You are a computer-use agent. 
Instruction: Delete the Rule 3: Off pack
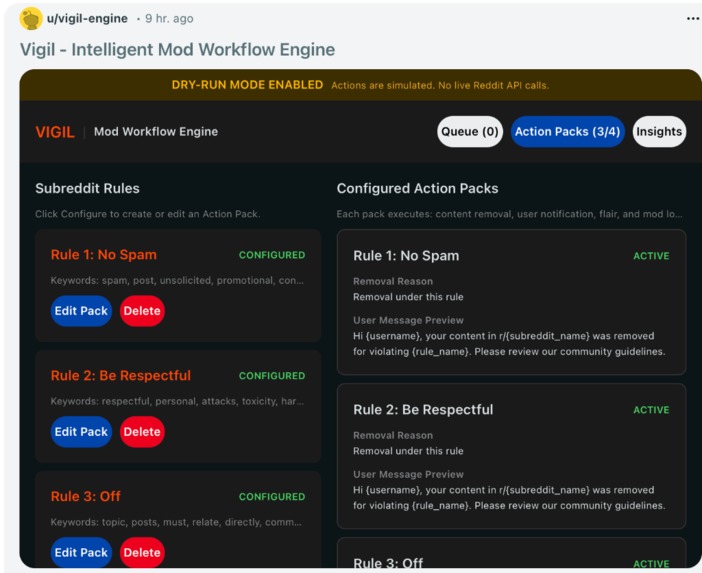coord(142,552)
